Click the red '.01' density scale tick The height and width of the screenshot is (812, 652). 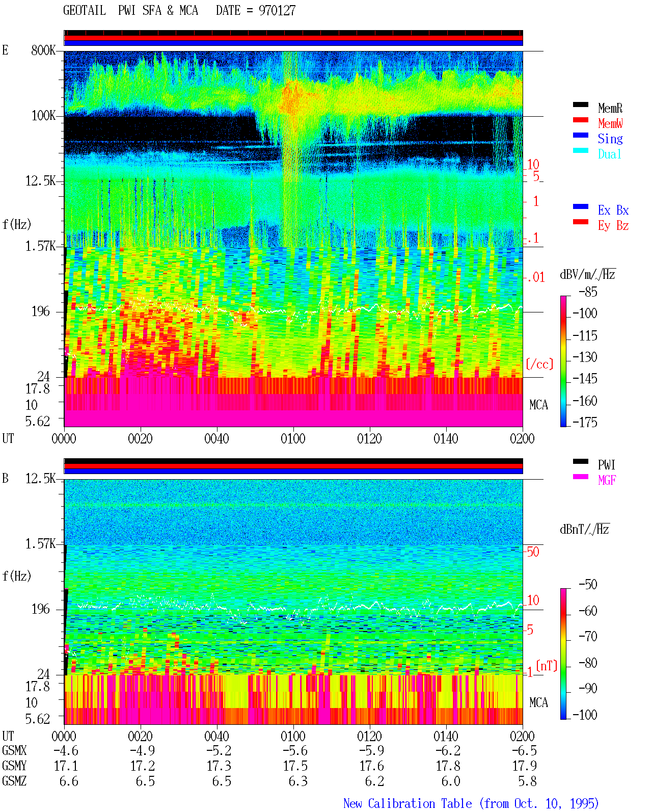coord(535,278)
